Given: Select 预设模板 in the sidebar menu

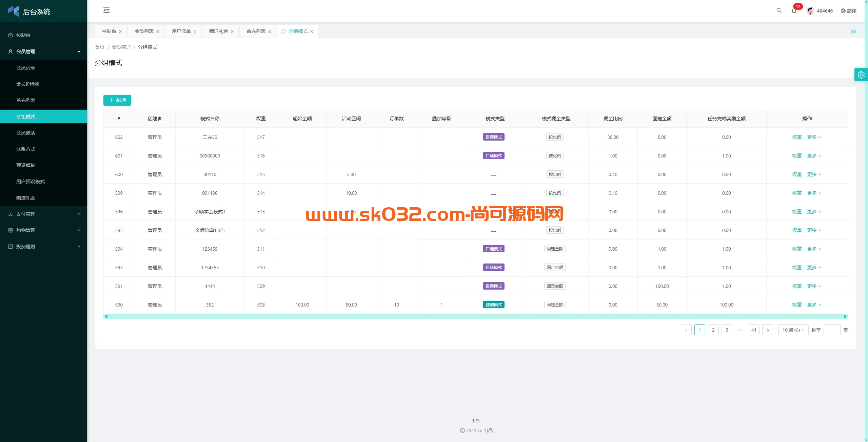Looking at the screenshot, I should coord(25,165).
